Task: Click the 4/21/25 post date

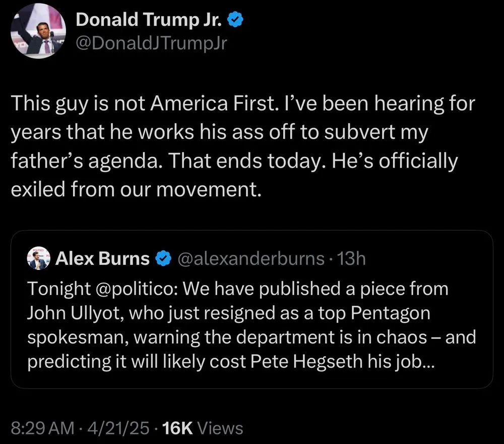Action: (x=119, y=428)
